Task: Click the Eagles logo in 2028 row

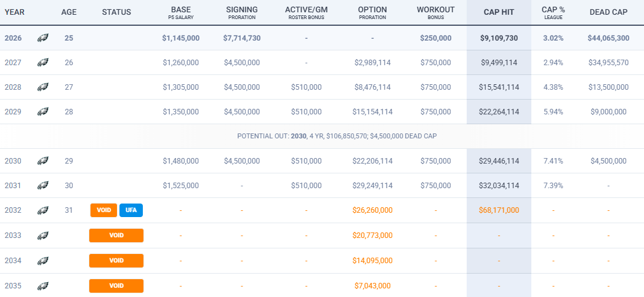Action: point(42,87)
